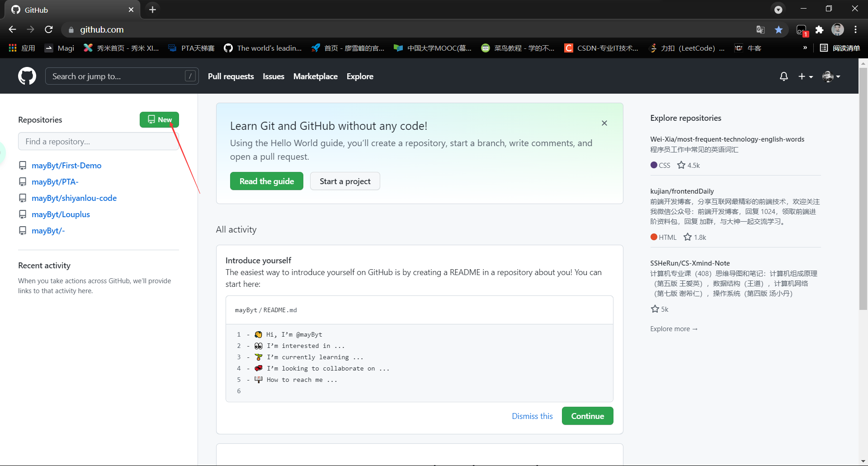Viewport: 868px width, 466px height.
Task: Open Explore in header nav
Action: [x=360, y=76]
